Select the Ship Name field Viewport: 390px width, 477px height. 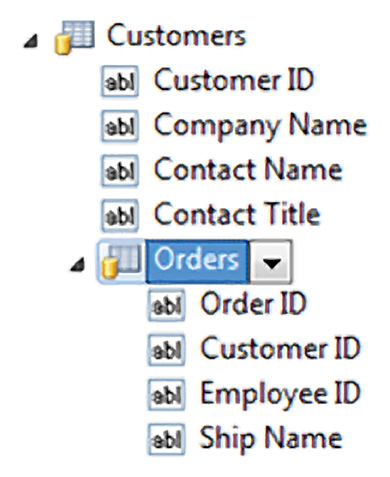coord(271,439)
